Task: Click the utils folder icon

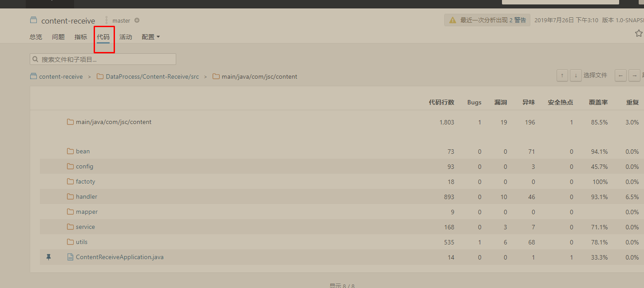Action: click(70, 242)
